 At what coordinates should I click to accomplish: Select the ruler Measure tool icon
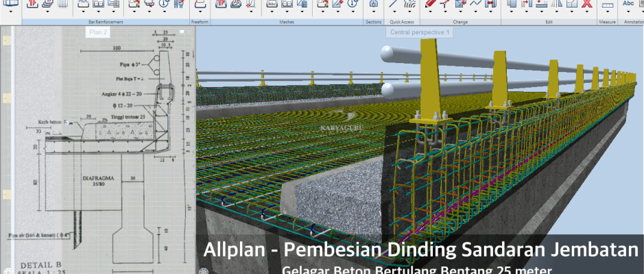click(x=608, y=5)
